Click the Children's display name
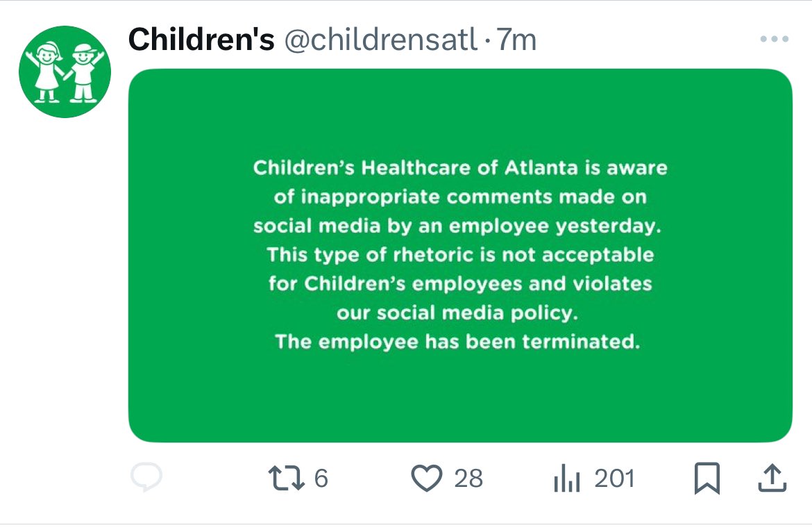The image size is (812, 530). pos(201,40)
